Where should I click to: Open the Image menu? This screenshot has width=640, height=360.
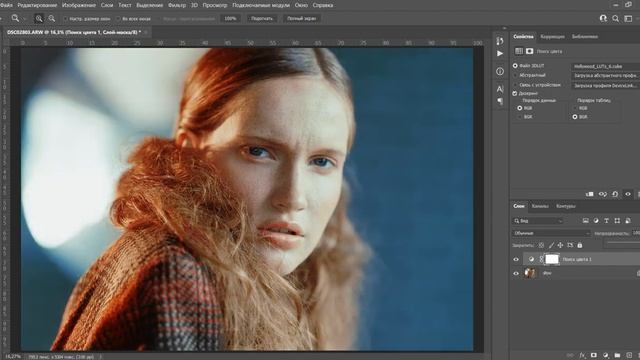click(x=79, y=5)
